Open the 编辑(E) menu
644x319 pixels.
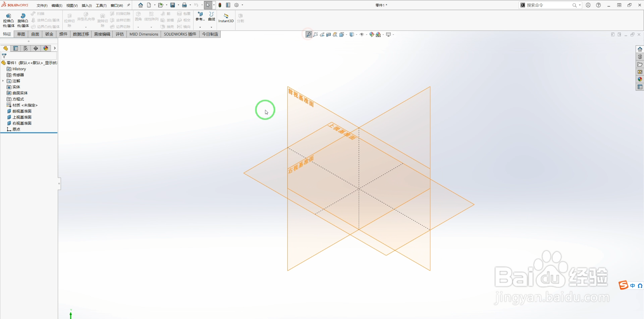tap(57, 5)
